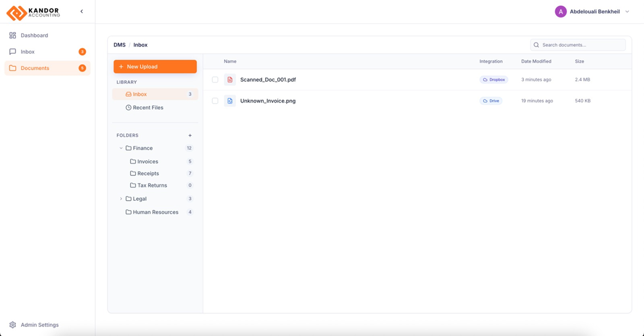Expand the Legal folder tree
Screen dimensions: 644x336
[121, 199]
